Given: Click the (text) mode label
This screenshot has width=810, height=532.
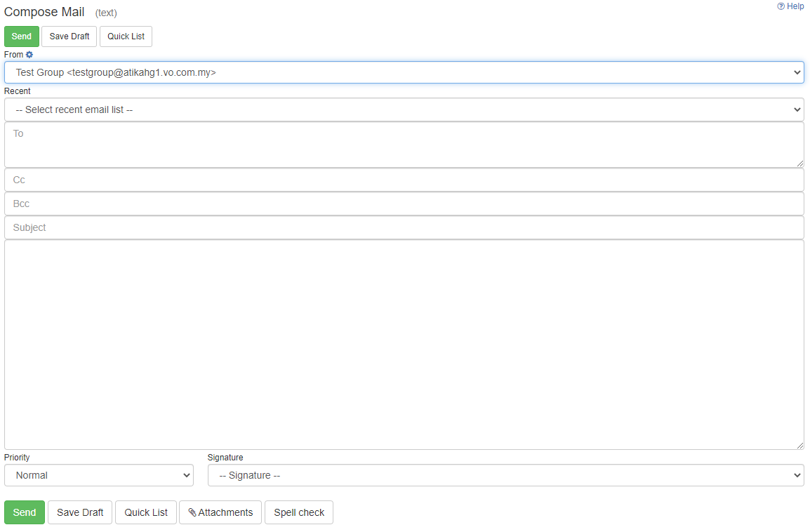Looking at the screenshot, I should coord(106,13).
